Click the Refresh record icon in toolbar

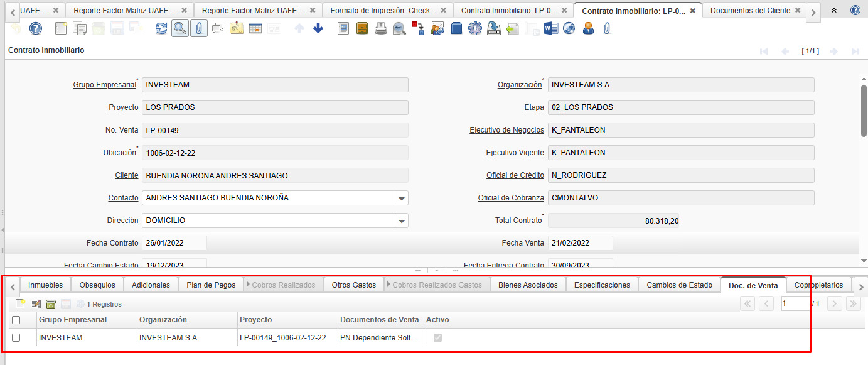click(161, 28)
